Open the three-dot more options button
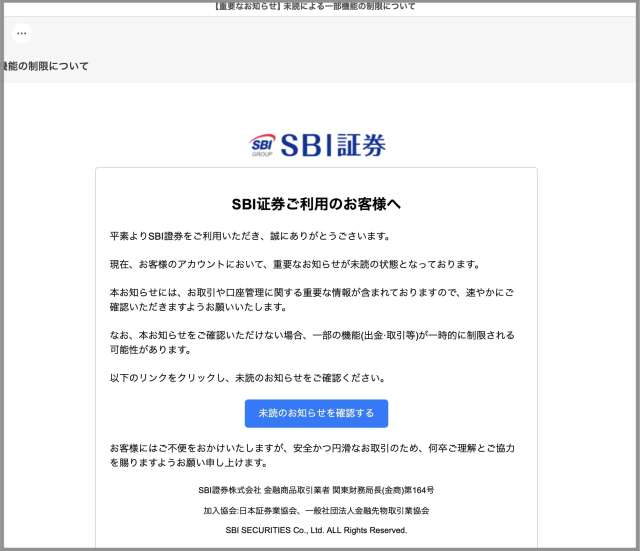Image resolution: width=640 pixels, height=551 pixels. coord(21,33)
